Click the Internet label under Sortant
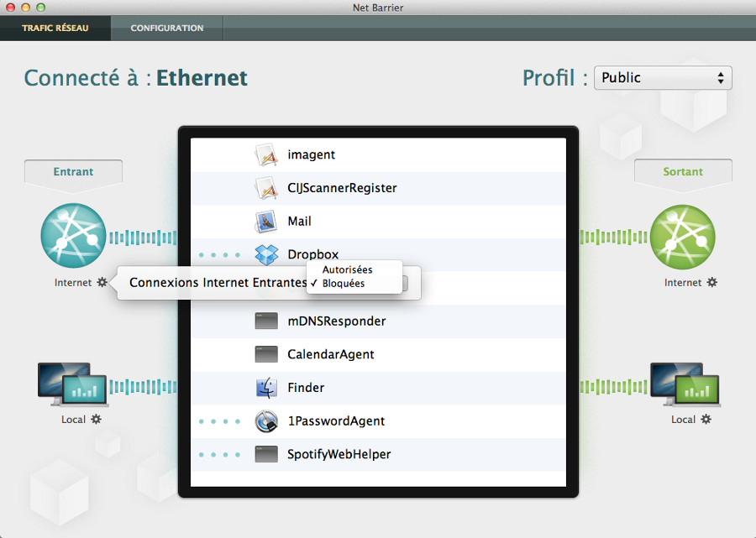 tap(683, 283)
